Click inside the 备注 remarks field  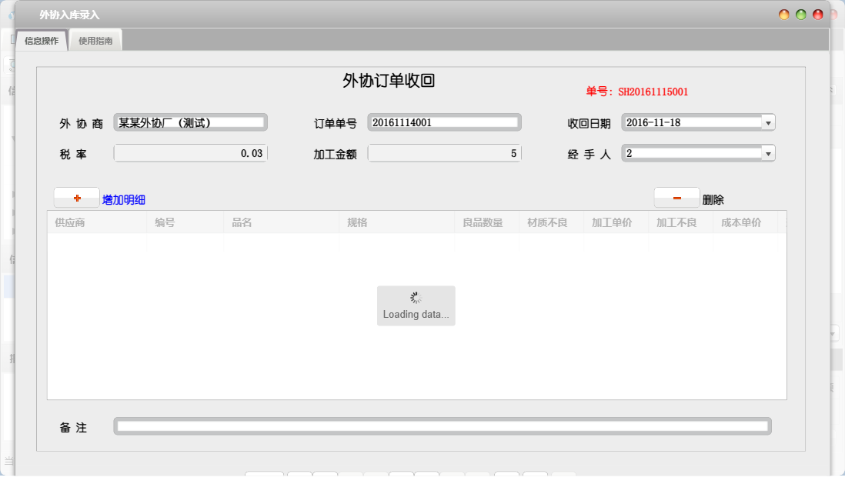pos(441,426)
